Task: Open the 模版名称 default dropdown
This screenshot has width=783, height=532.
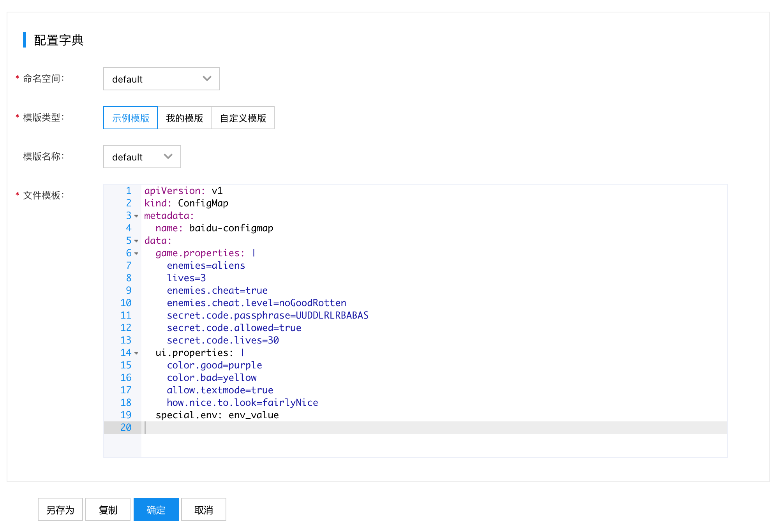Action: pyautogui.click(x=142, y=157)
